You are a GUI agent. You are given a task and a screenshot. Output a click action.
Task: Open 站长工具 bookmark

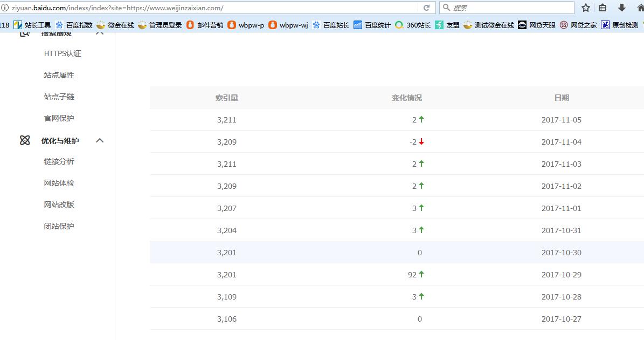click(x=32, y=25)
